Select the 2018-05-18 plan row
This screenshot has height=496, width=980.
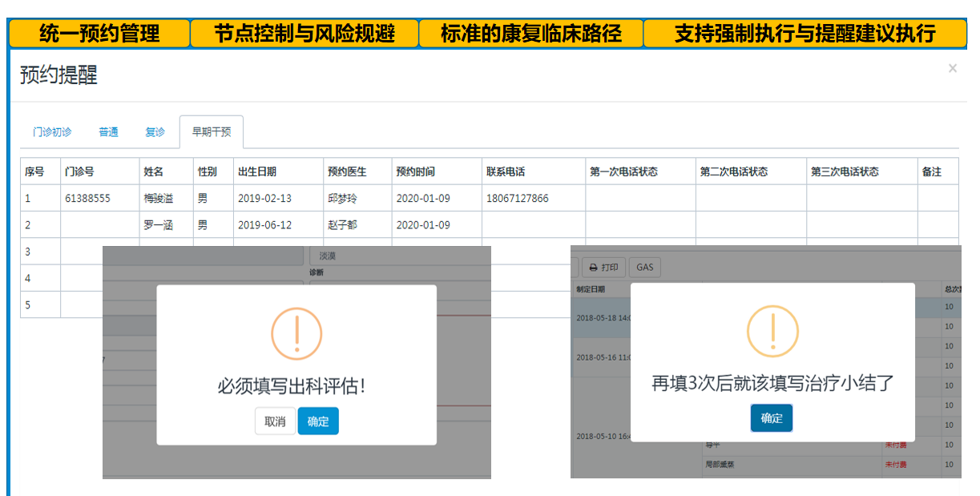(602, 318)
